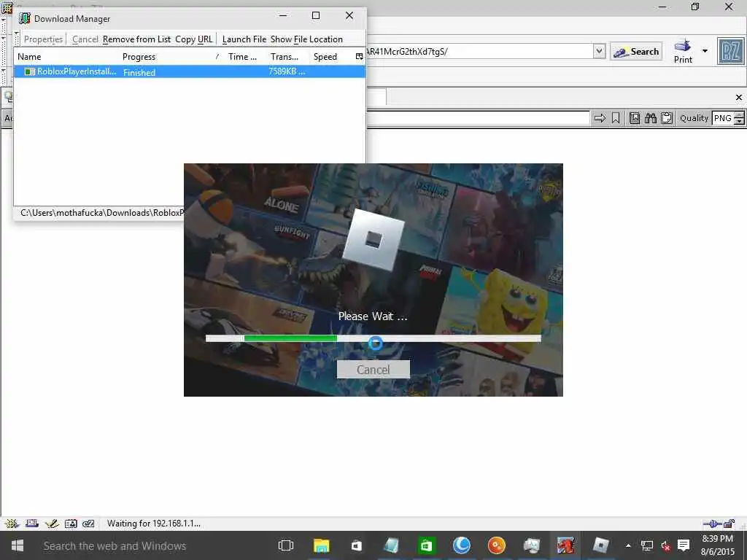Open File Explorer from the taskbar
Image resolution: width=747 pixels, height=560 pixels.
(322, 545)
